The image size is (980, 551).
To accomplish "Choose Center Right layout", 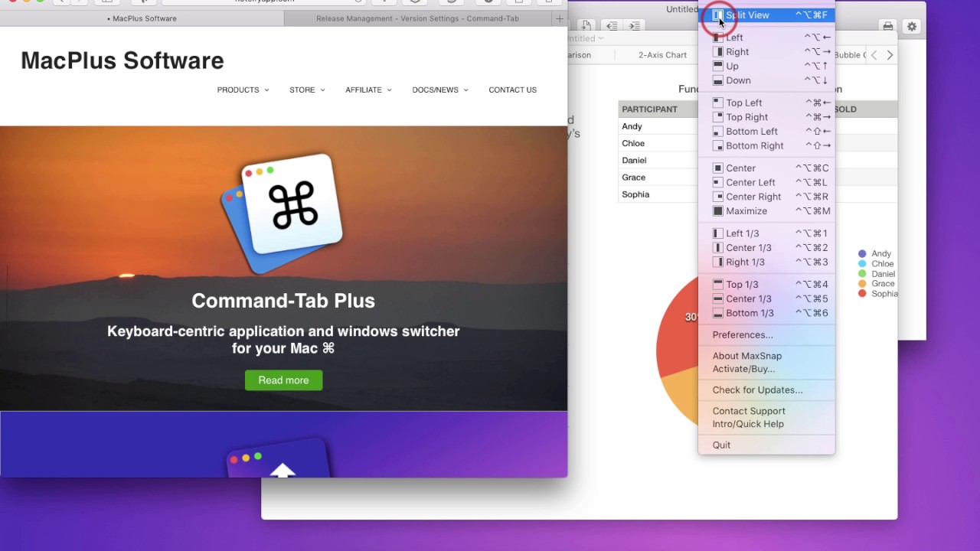I will [766, 197].
